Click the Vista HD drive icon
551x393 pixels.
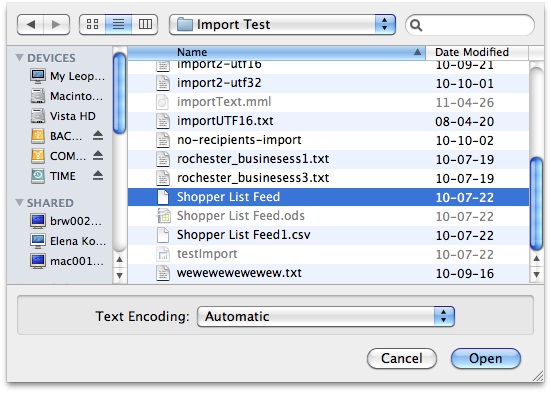[38, 116]
